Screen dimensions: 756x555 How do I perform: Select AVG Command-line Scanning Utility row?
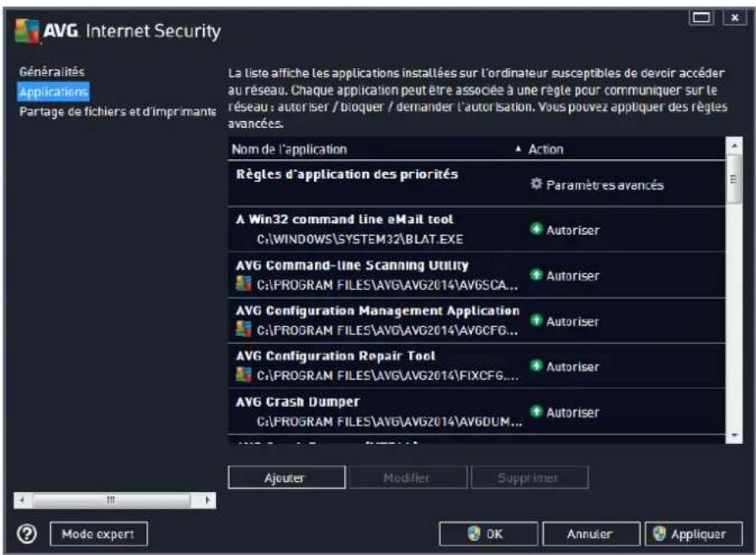coord(476,275)
